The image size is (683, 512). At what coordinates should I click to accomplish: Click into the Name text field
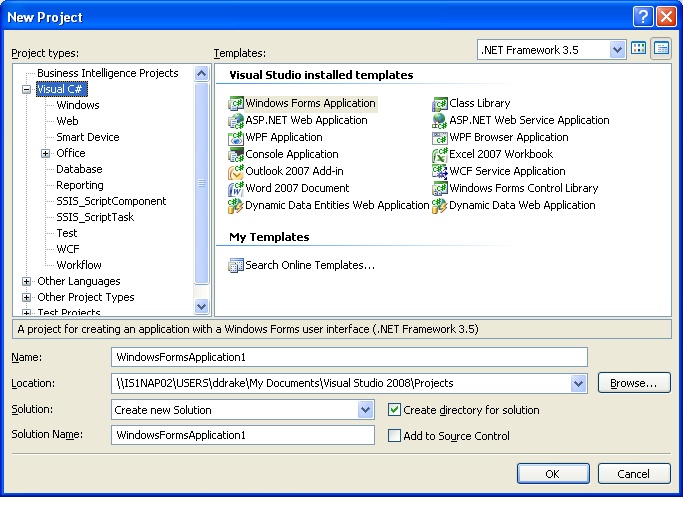349,357
